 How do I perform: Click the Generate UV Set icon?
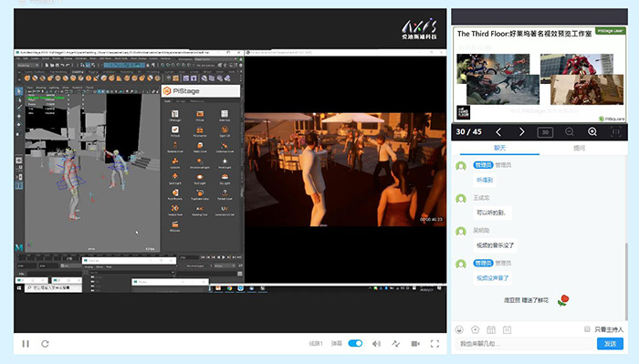225,210
